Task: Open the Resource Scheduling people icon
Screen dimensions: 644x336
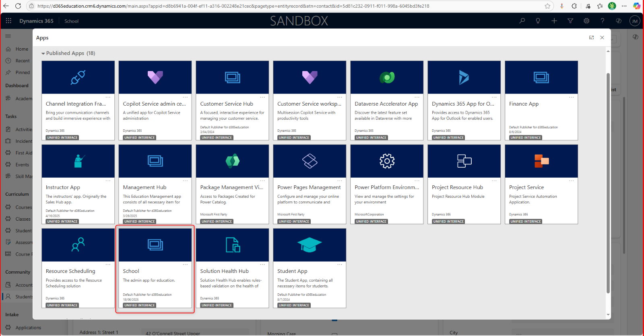Action: pos(78,245)
